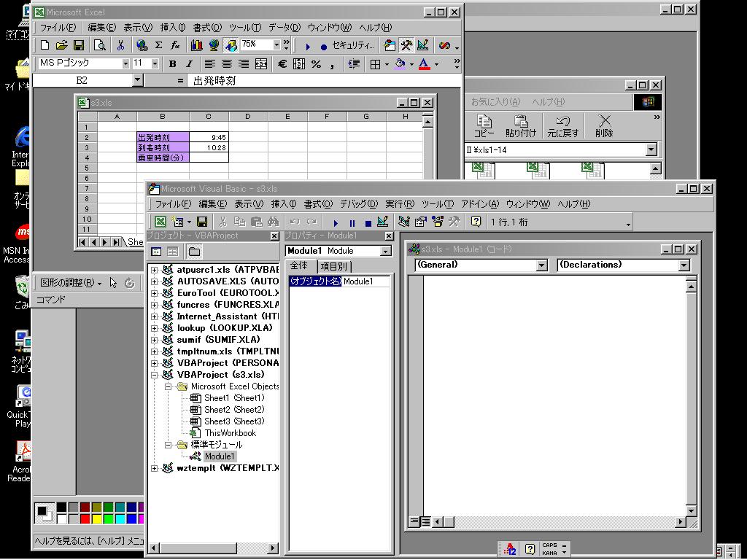The width and height of the screenshot is (747, 560).
Task: Open the Object Browser icon in VBA toolbar
Action: 438,222
